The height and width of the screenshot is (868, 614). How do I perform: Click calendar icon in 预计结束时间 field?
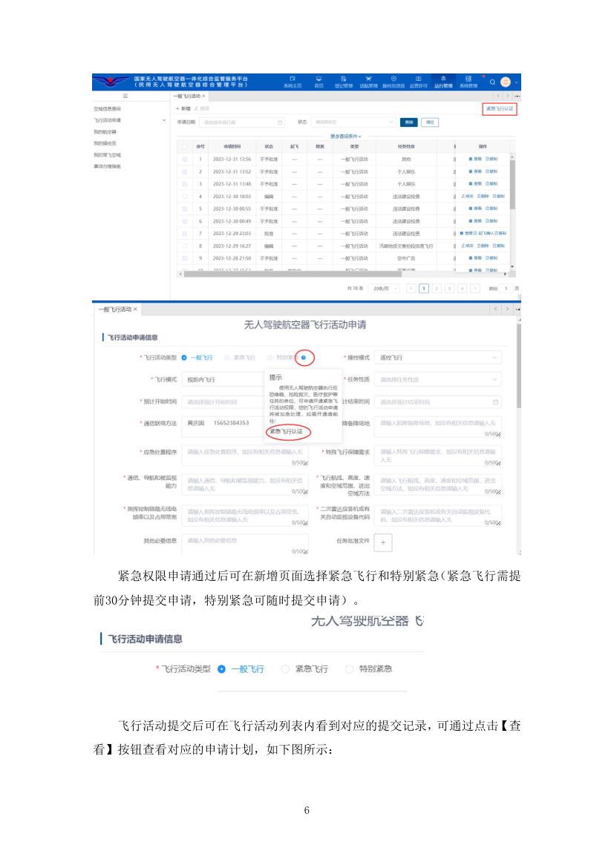click(495, 402)
